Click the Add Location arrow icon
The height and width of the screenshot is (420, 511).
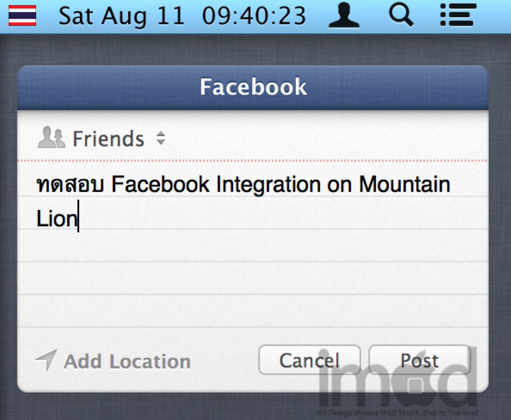pos(46,360)
